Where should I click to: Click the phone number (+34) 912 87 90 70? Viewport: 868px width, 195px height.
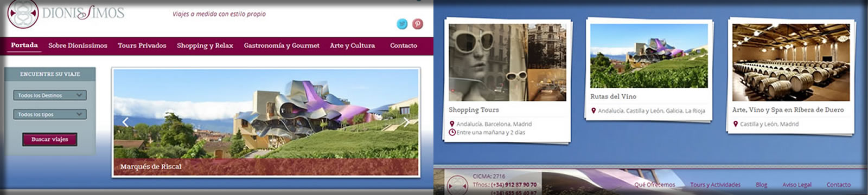point(514,185)
